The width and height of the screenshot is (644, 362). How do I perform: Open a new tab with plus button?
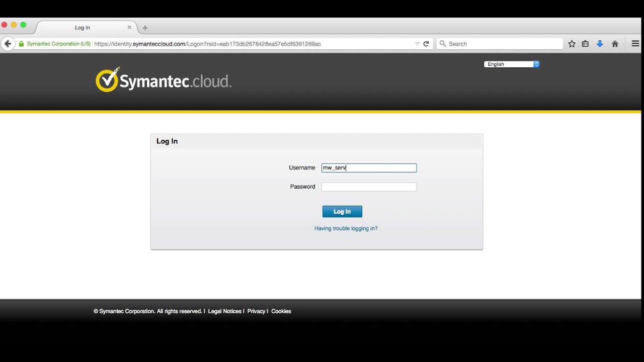pyautogui.click(x=145, y=28)
